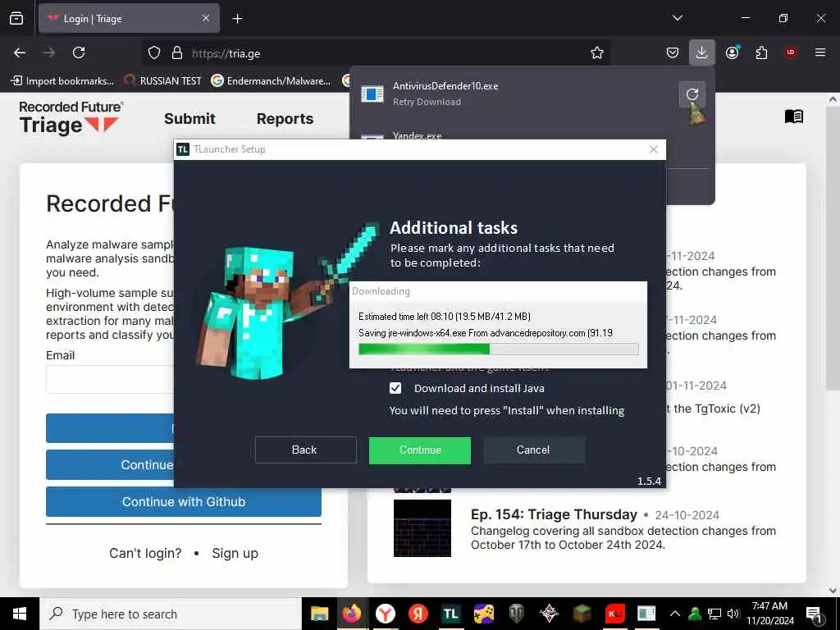The width and height of the screenshot is (840, 630).
Task: Click the Ep. 154 post thumbnail
Action: pos(422,528)
